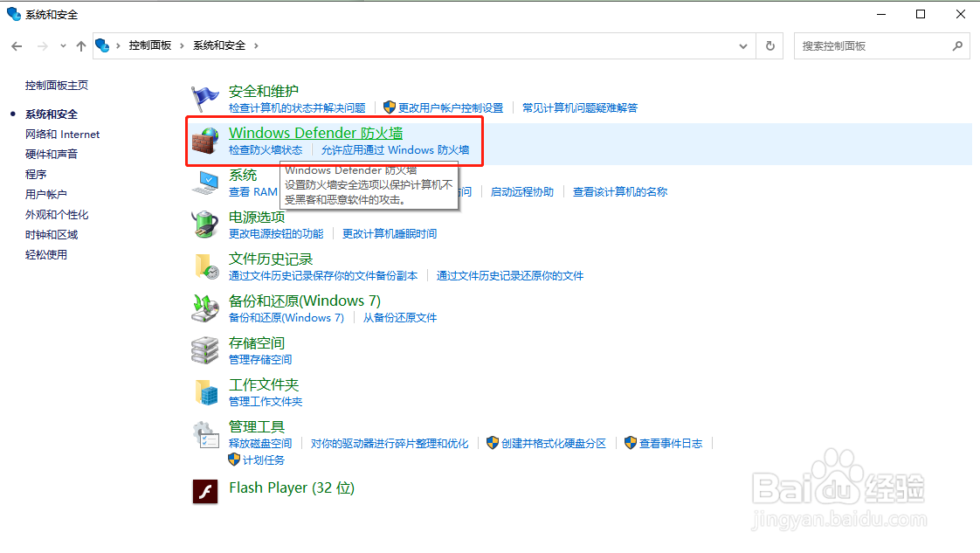Click 查看事件日志 link

(x=671, y=443)
